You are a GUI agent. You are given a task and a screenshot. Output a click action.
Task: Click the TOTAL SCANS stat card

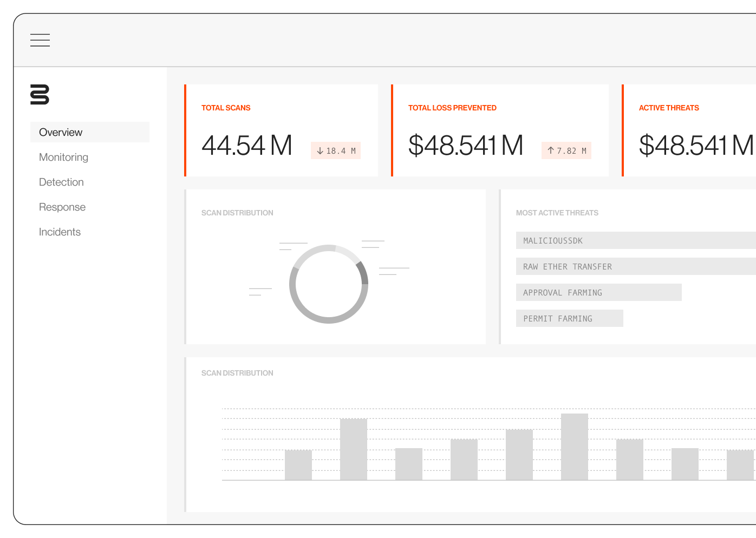pos(281,130)
